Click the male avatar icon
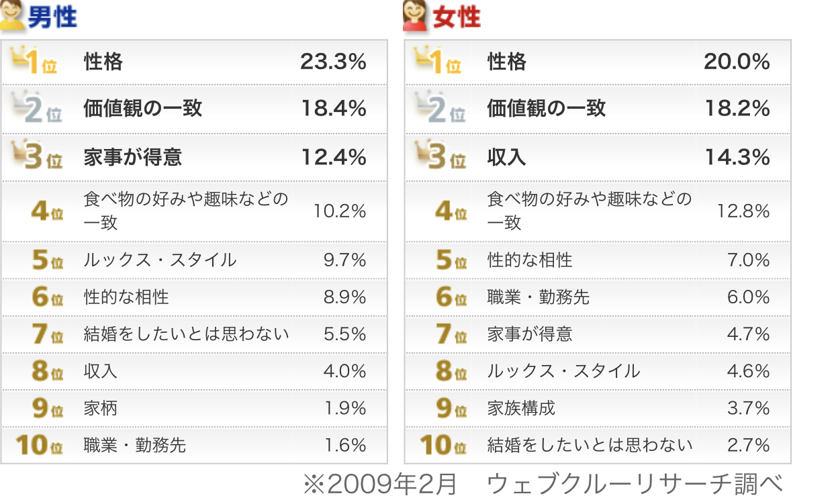This screenshot has height=504, width=834. 12,15
